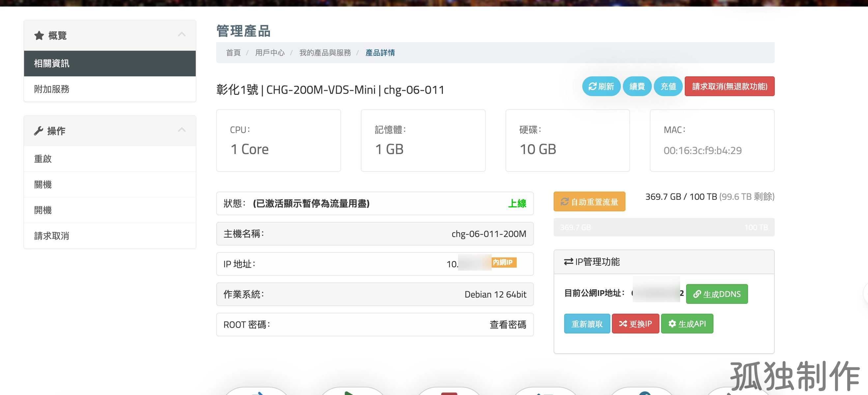
Task: Click the exchange arrows icon in IP管理功能 header
Action: [568, 262]
